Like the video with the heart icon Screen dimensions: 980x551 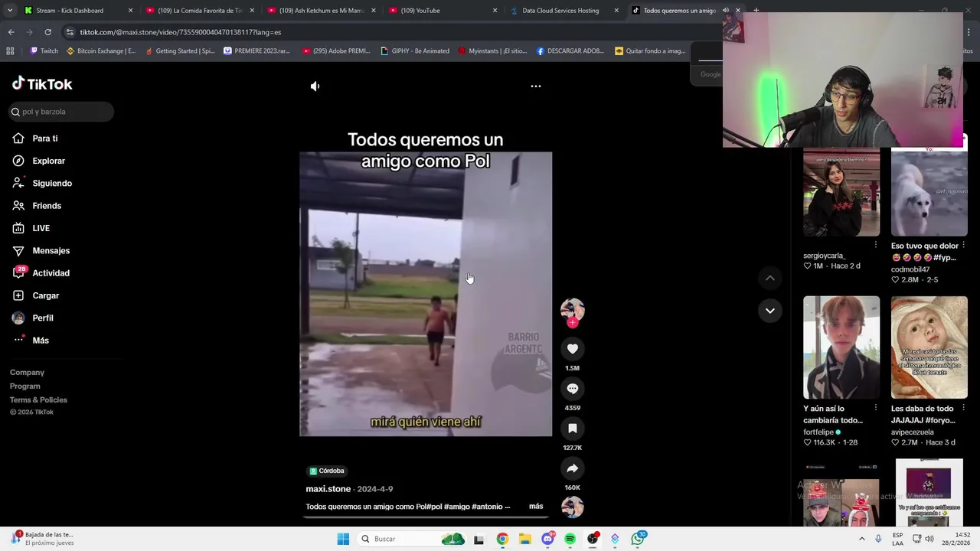click(572, 349)
